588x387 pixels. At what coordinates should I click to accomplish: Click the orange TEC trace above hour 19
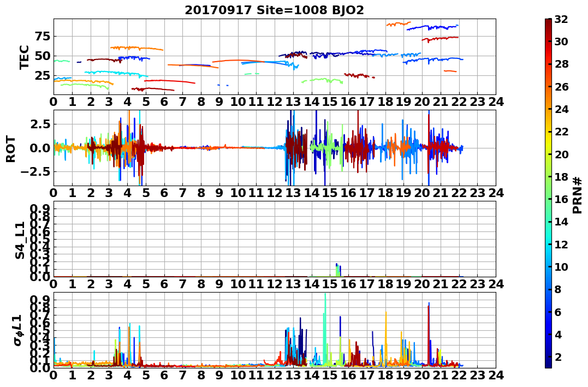click(x=398, y=24)
